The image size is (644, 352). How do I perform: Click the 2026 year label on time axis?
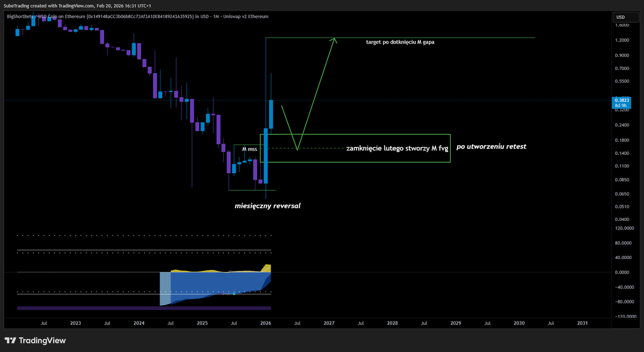266,324
